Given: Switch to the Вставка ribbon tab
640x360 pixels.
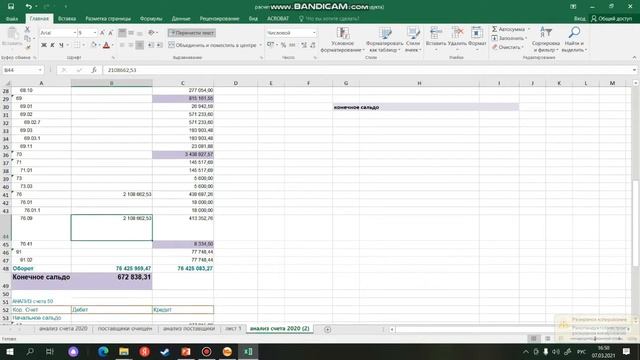Looking at the screenshot, I should coord(67,18).
